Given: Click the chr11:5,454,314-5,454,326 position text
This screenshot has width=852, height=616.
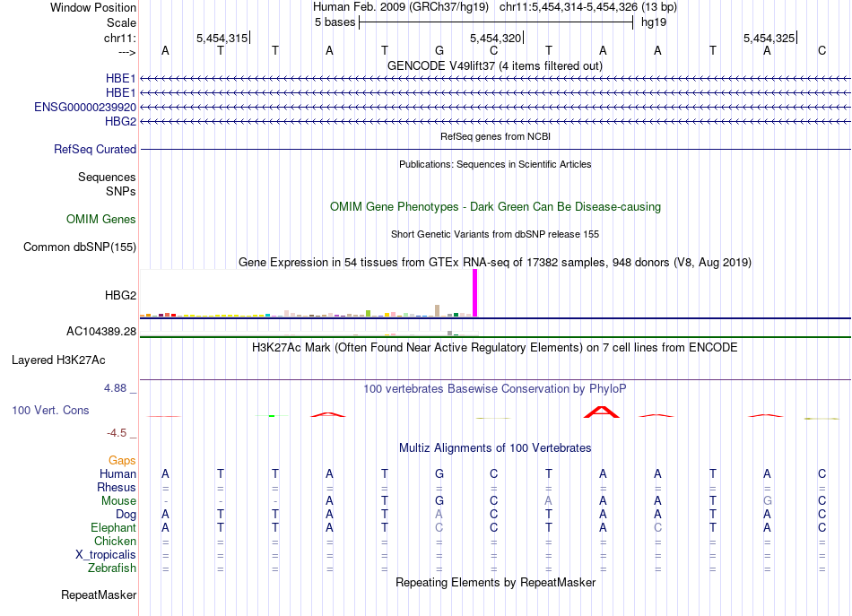Looking at the screenshot, I should (x=569, y=7).
